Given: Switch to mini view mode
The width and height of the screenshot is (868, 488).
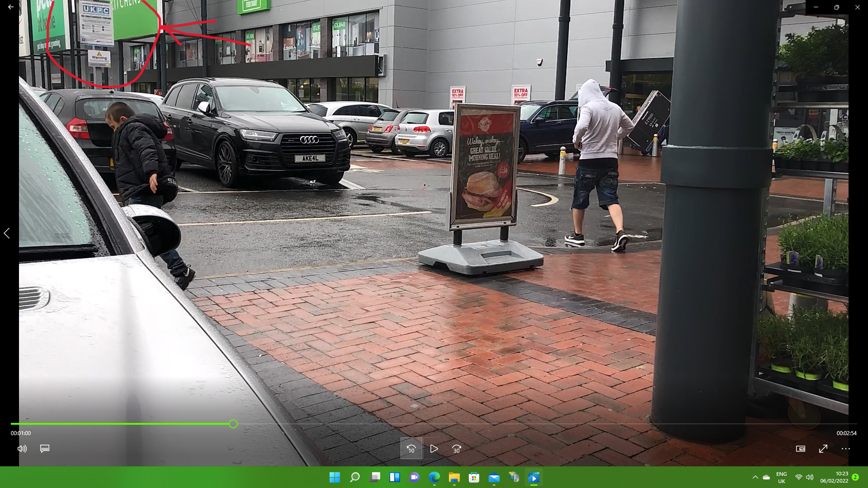Looking at the screenshot, I should click(x=800, y=449).
